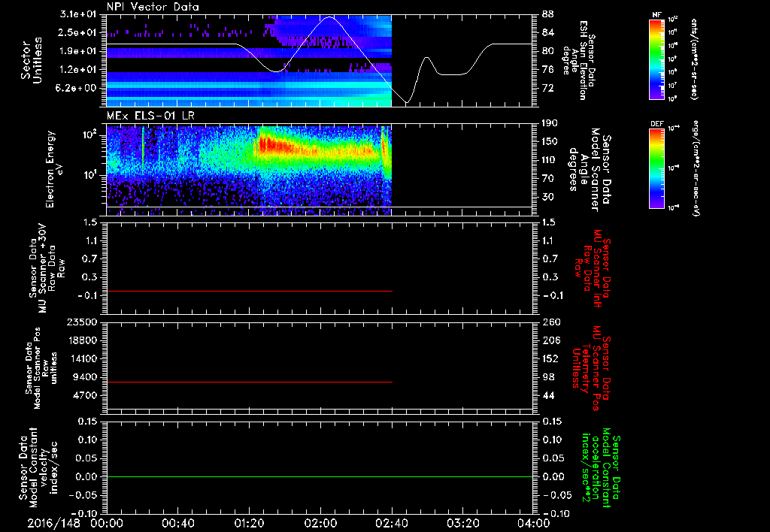Click the 'Model Scanner Angle degrees' axis title

[590, 170]
